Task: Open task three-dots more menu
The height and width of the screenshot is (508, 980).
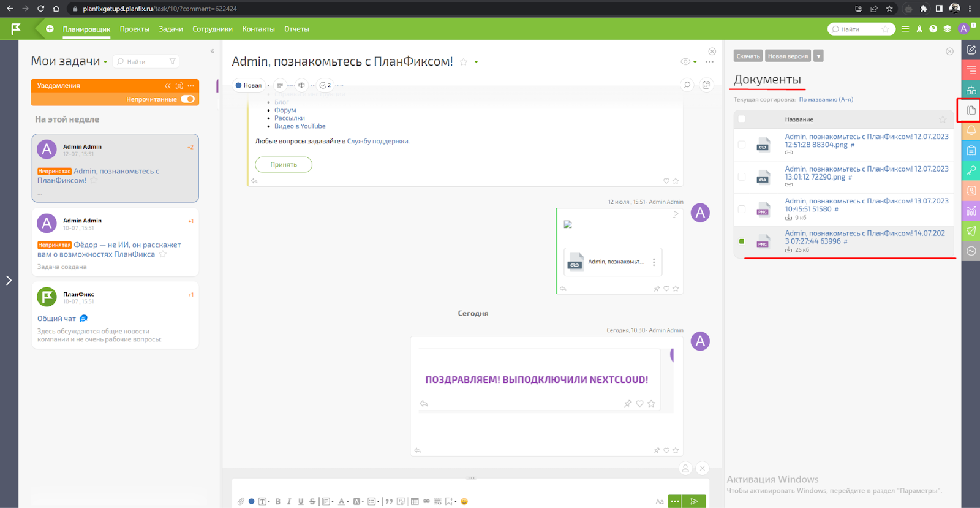Action: click(x=709, y=62)
